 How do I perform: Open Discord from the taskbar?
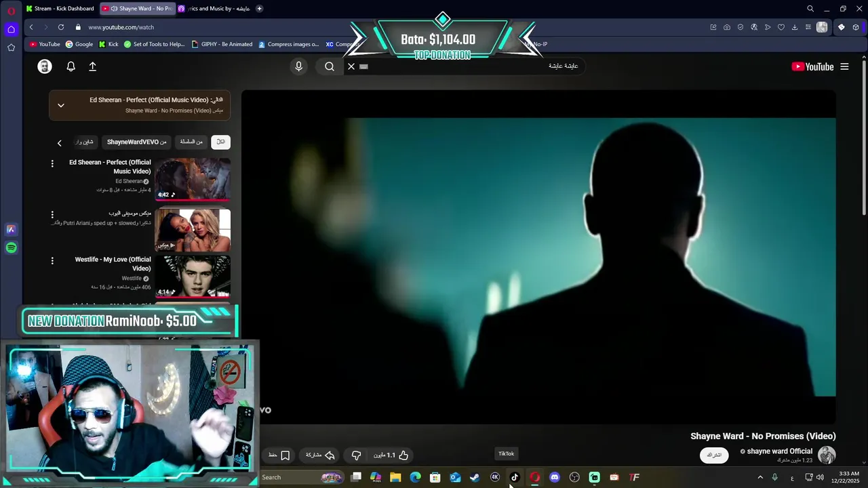coord(555,477)
